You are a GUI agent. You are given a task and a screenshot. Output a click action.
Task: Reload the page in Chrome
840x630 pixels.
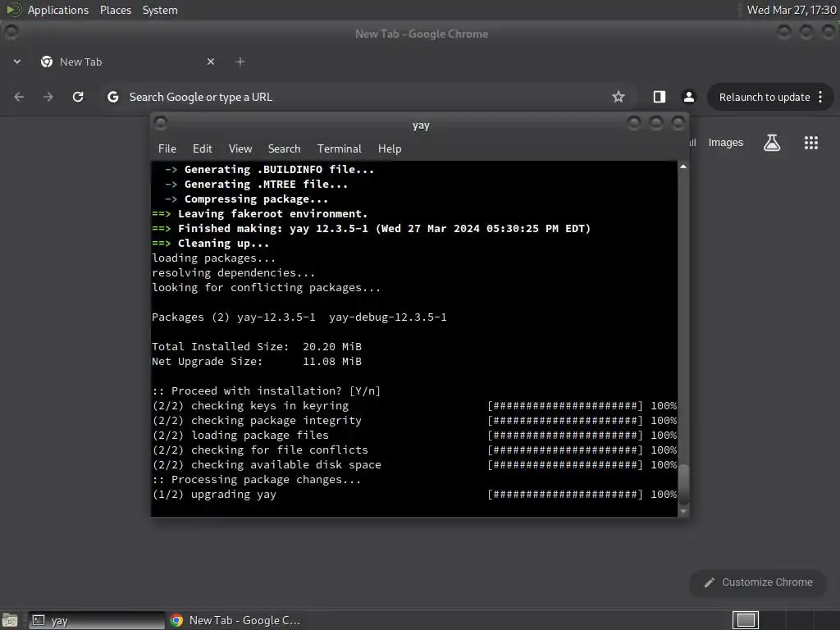tap(78, 97)
